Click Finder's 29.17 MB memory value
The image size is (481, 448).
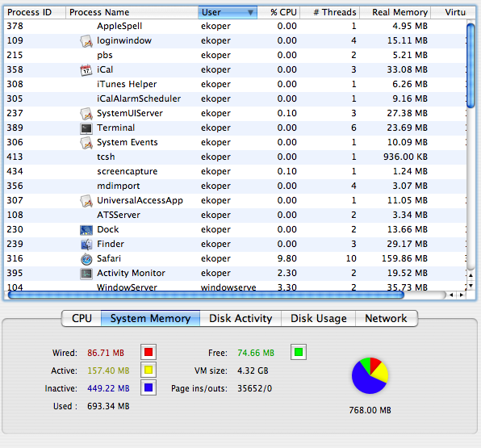point(407,245)
